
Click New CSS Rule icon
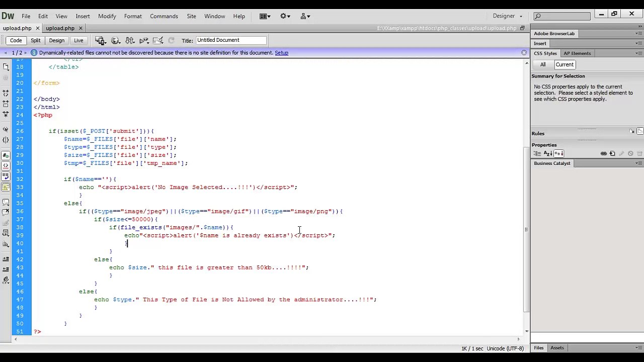612,153
